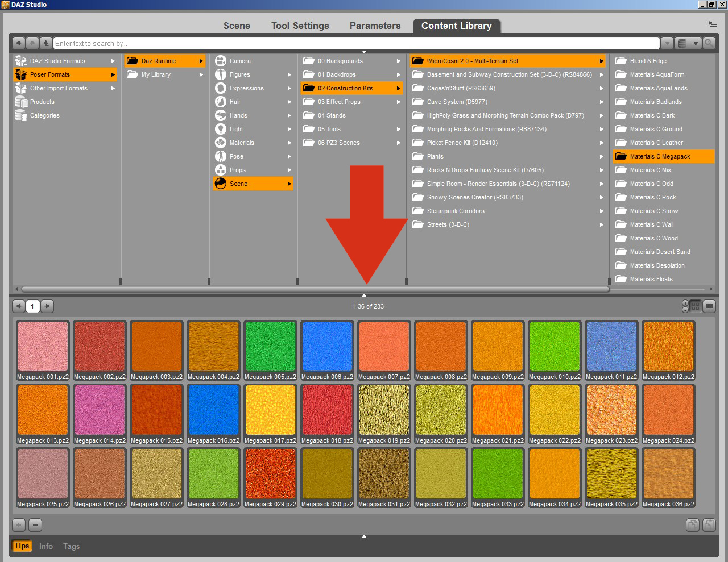Click the horizontal scrollbar of folder columns
The height and width of the screenshot is (562, 728).
coord(315,289)
